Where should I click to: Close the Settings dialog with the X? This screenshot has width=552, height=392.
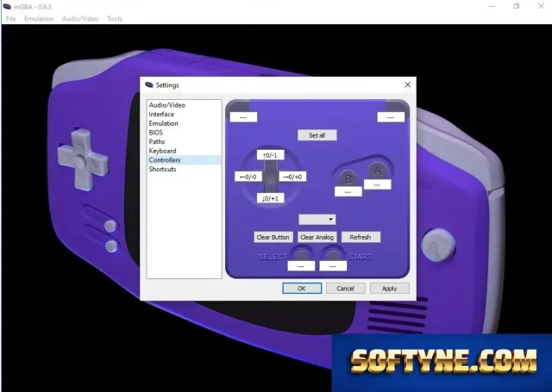408,84
